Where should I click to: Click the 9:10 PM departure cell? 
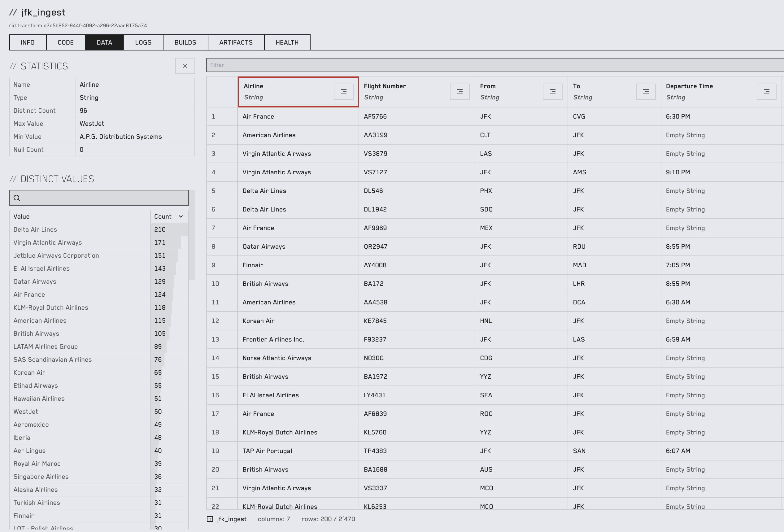pos(721,172)
